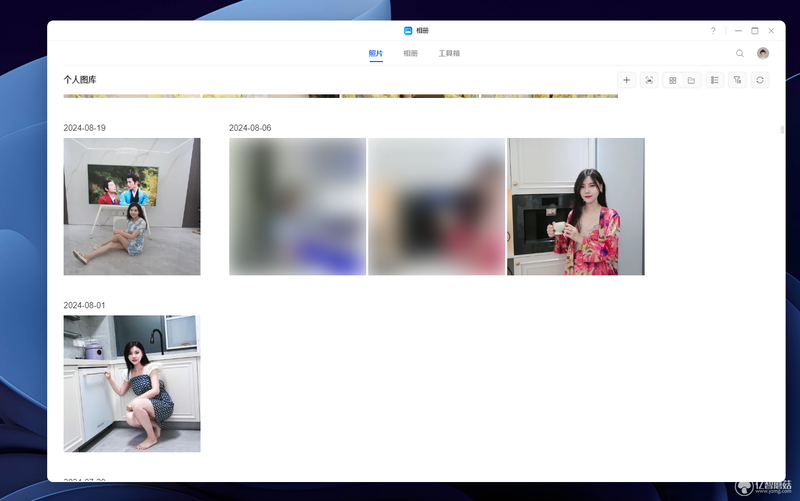Select the 照片 tab

[376, 53]
